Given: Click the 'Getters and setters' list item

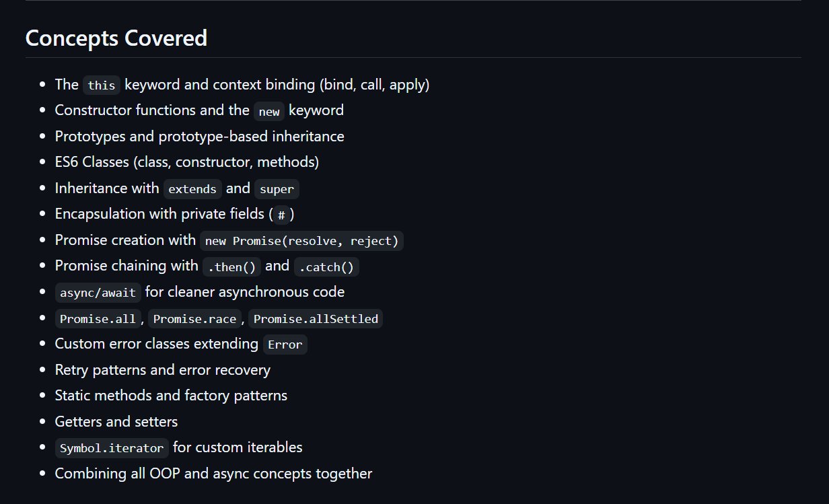Looking at the screenshot, I should tap(116, 422).
